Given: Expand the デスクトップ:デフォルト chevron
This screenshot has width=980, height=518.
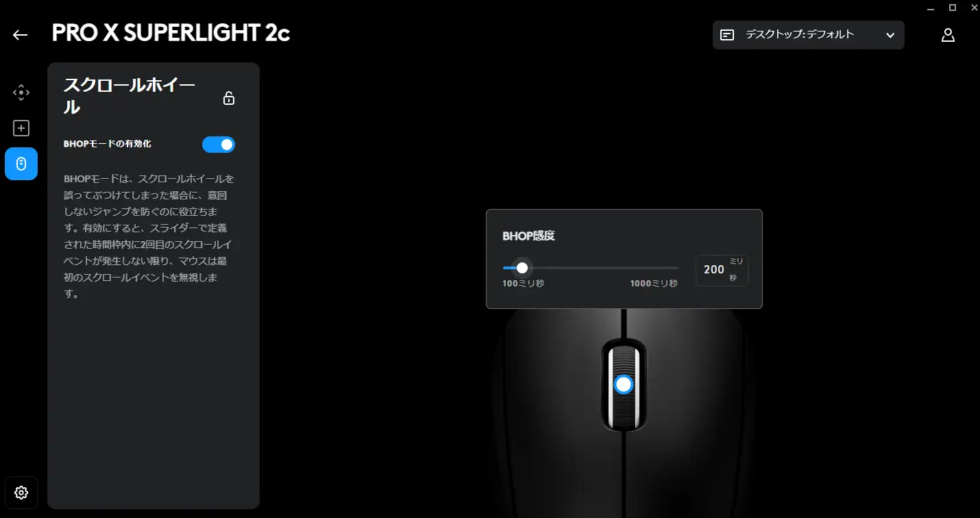Looking at the screenshot, I should [890, 35].
